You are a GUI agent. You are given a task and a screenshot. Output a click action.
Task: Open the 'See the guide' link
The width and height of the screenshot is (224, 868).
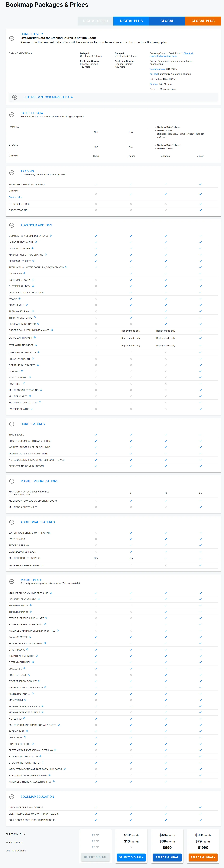16,197
